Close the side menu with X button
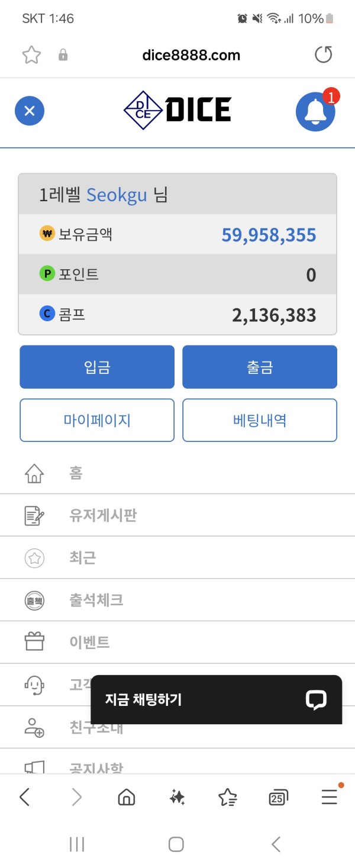Screen dimensions: 355x868 pyautogui.click(x=30, y=111)
